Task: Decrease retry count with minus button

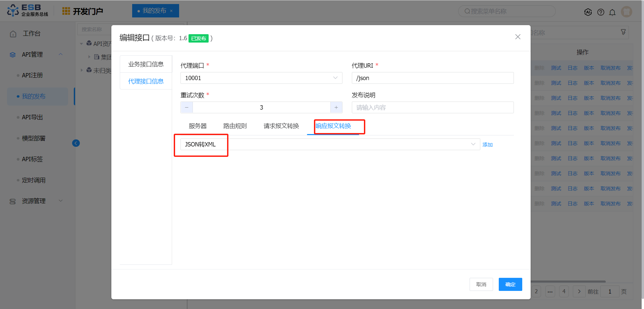Action: (187, 108)
